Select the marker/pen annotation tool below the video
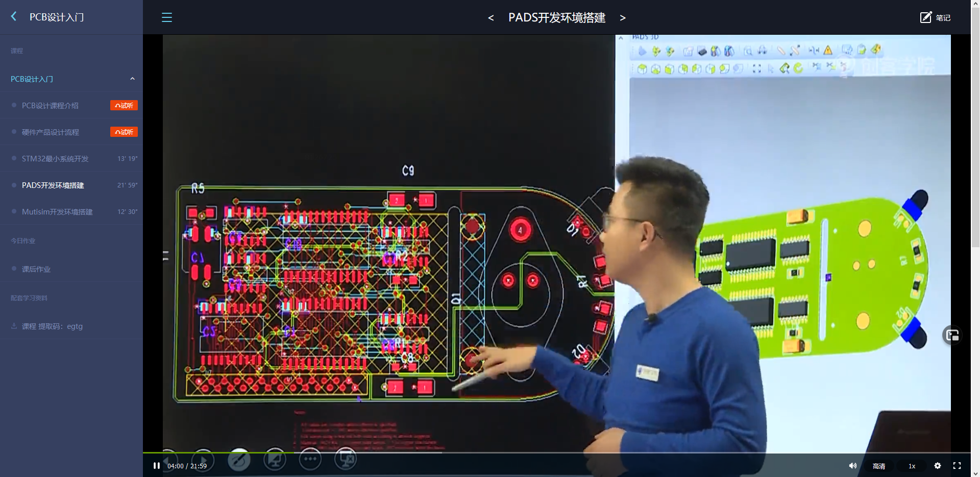 238,459
